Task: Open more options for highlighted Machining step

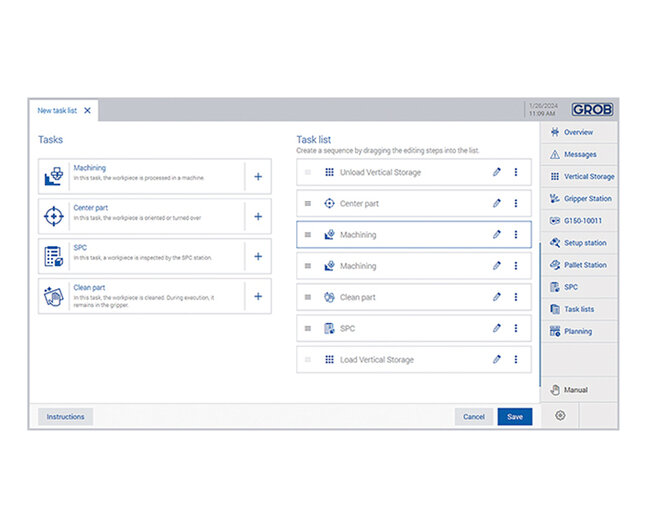Action: click(x=516, y=234)
